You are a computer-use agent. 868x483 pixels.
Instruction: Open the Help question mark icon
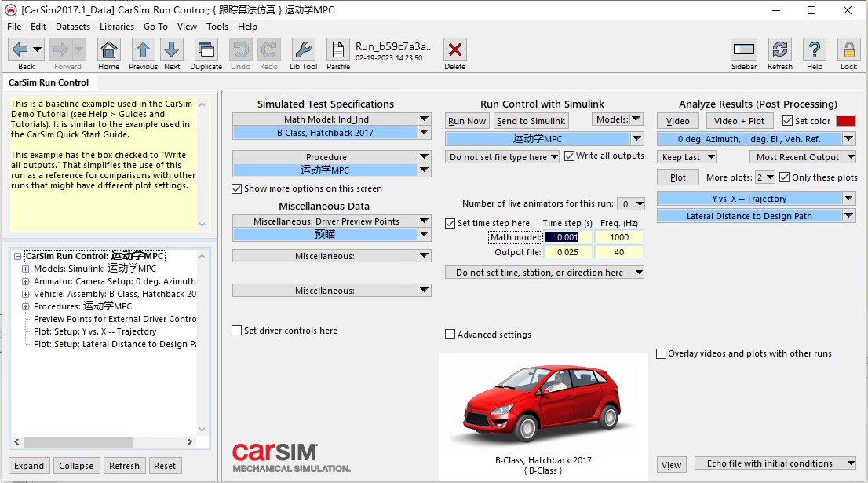(815, 49)
